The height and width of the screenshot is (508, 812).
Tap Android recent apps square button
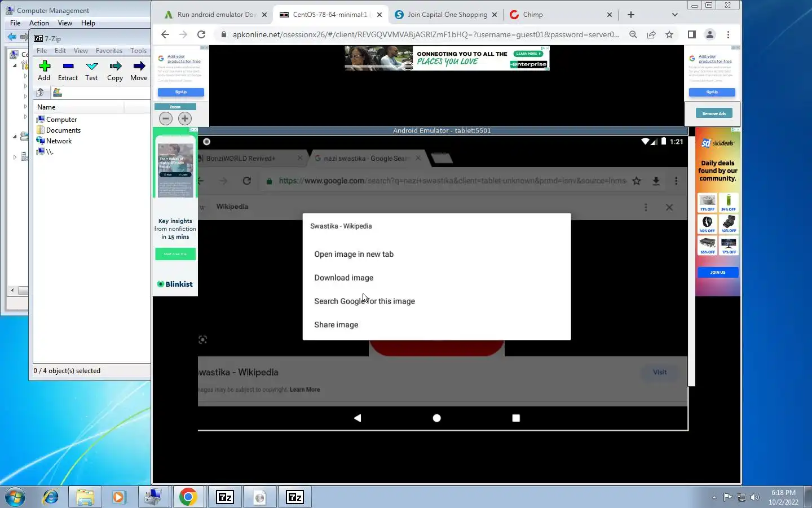pos(516,418)
